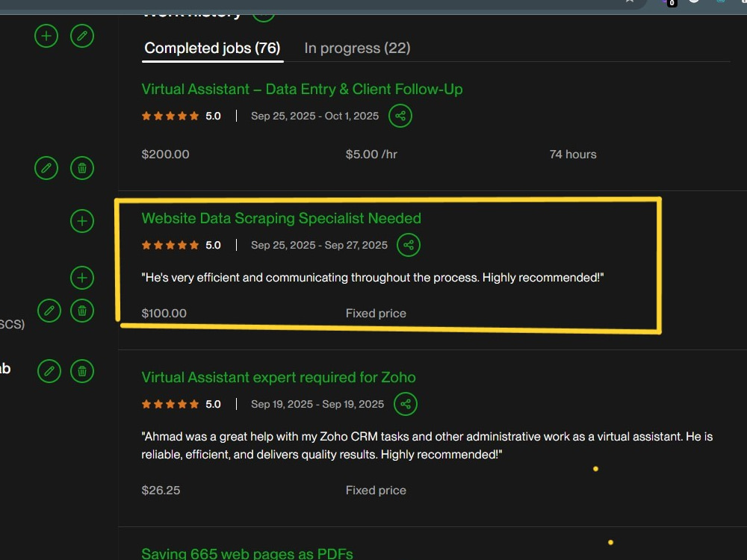
Task: Select the date range Sep 19, 2025 - Sep 19, 2025
Action: [317, 404]
